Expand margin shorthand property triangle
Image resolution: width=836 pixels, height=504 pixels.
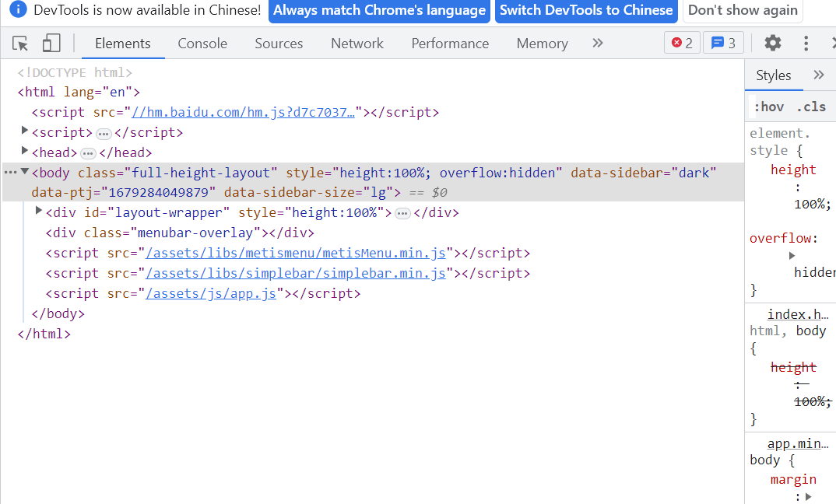pos(808,496)
